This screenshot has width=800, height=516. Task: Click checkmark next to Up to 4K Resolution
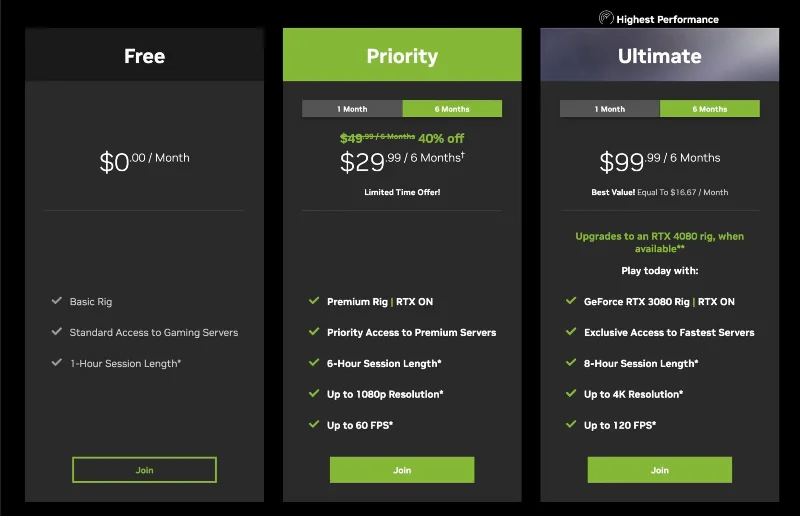pyautogui.click(x=571, y=394)
